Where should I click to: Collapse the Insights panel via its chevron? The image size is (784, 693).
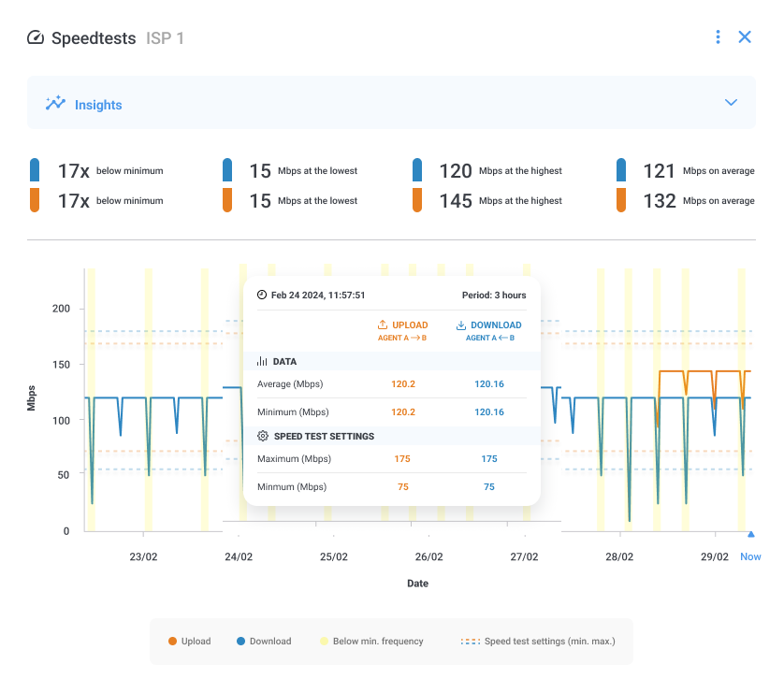(x=732, y=101)
